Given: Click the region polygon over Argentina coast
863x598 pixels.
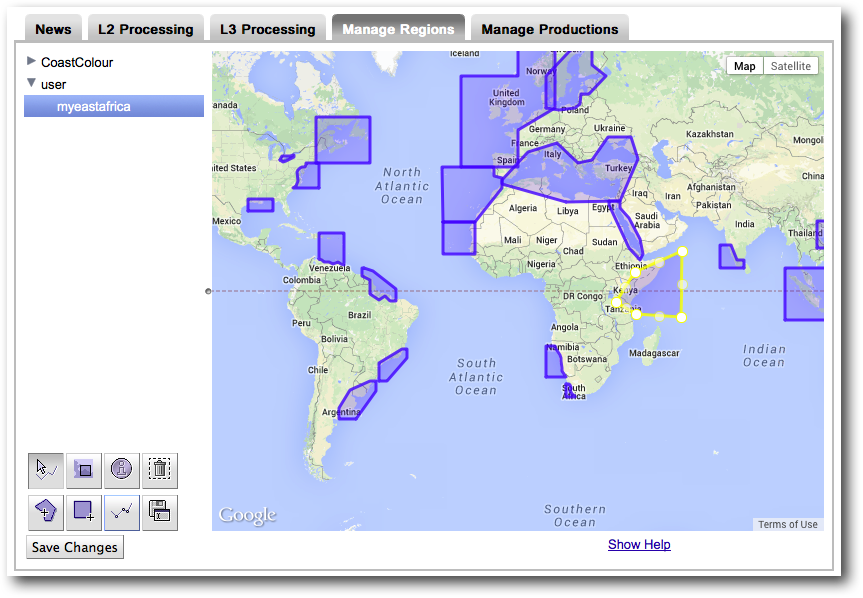Looking at the screenshot, I should [x=357, y=401].
